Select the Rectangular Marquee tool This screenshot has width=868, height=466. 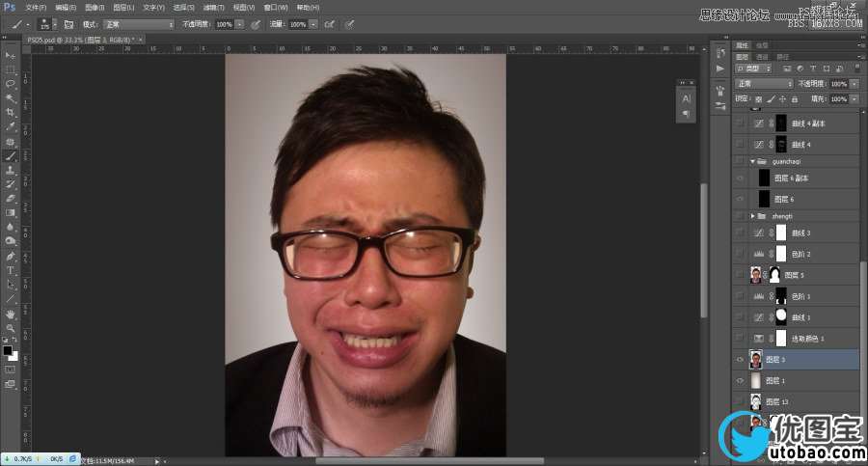(x=10, y=69)
